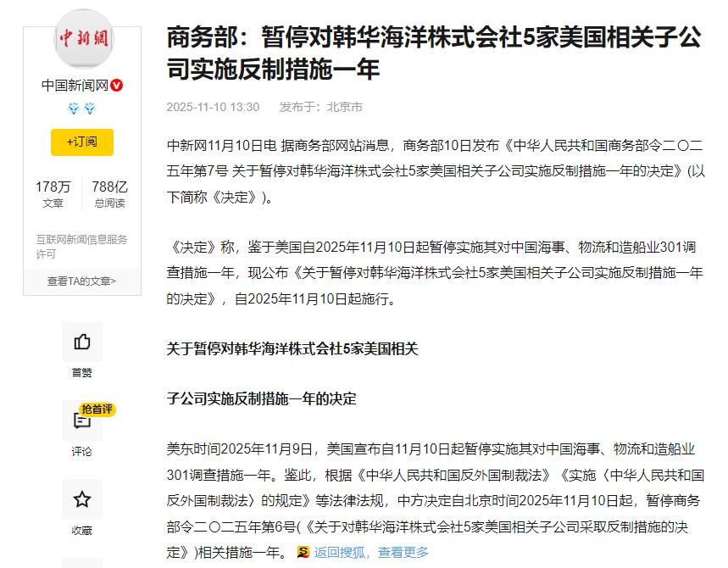Screen dimensions: 728x568
Task: Click 发布于：北京市 location text
Action: (321, 108)
